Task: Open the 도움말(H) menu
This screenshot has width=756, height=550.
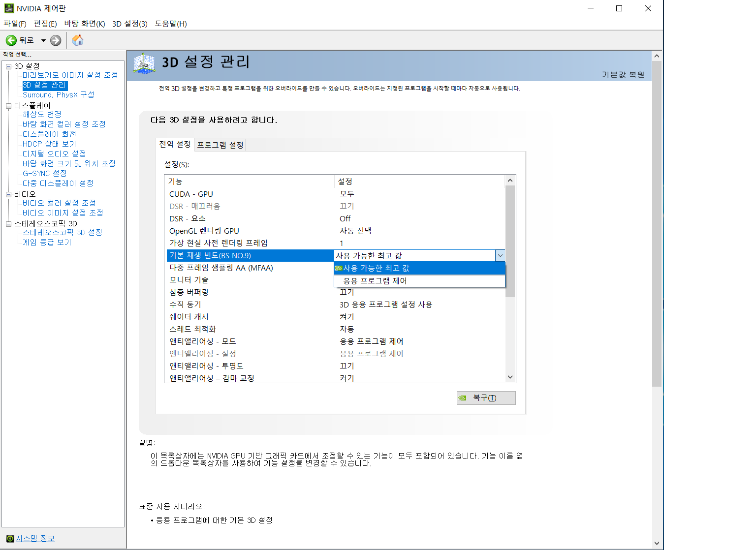Action: (x=171, y=24)
